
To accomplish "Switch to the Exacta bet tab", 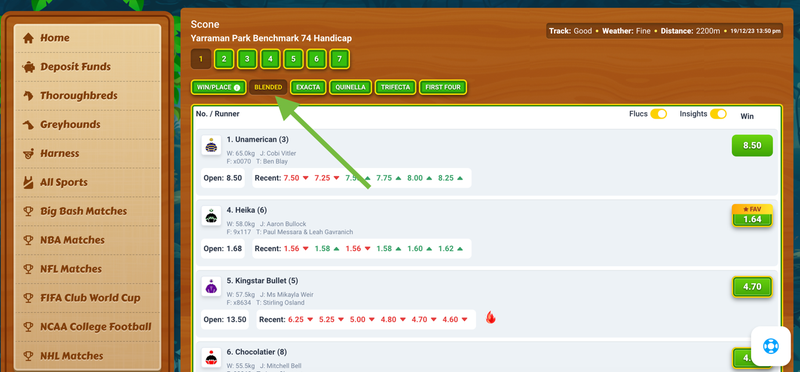I will 308,87.
